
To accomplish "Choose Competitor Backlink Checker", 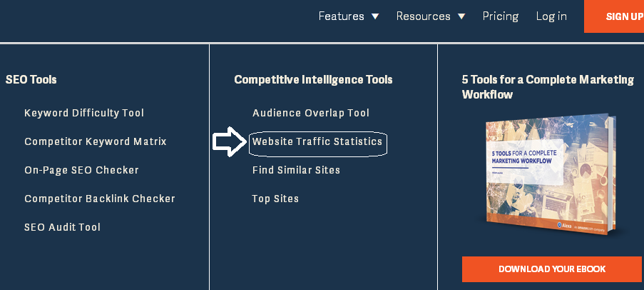I will pos(100,199).
